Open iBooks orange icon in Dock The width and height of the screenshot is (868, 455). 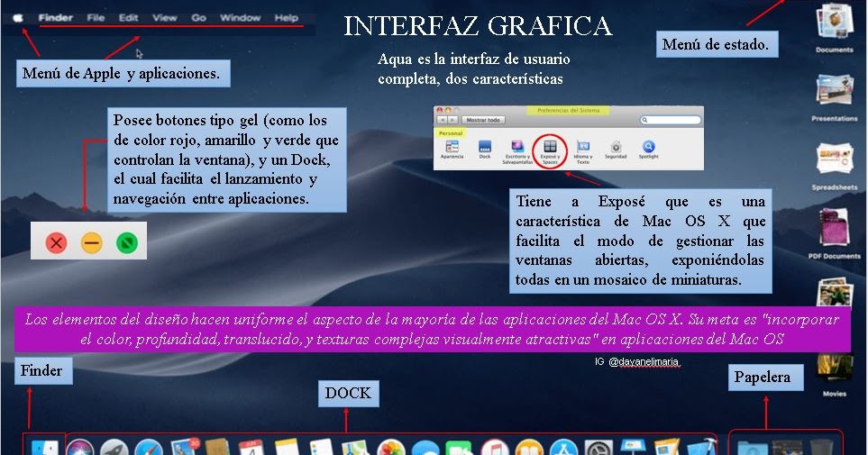click(x=529, y=446)
